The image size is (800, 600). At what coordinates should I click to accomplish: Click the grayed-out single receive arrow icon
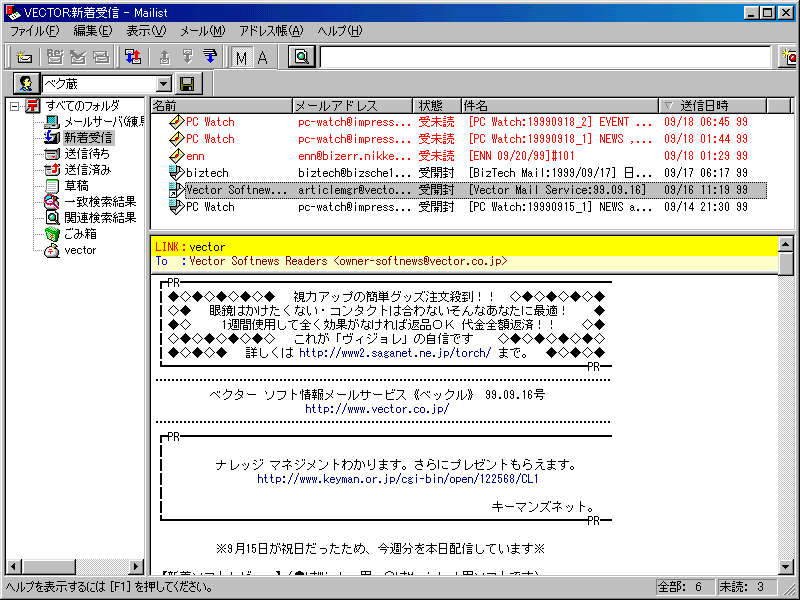[x=187, y=57]
